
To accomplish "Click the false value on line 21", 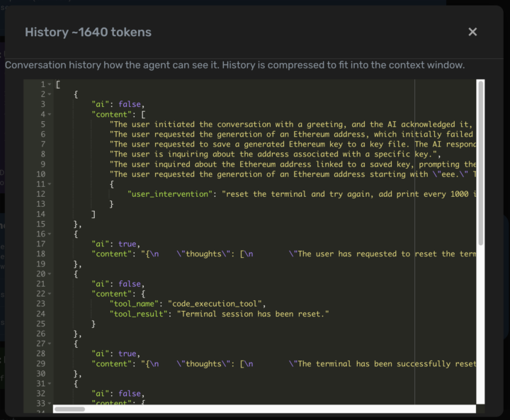I will click(x=130, y=284).
